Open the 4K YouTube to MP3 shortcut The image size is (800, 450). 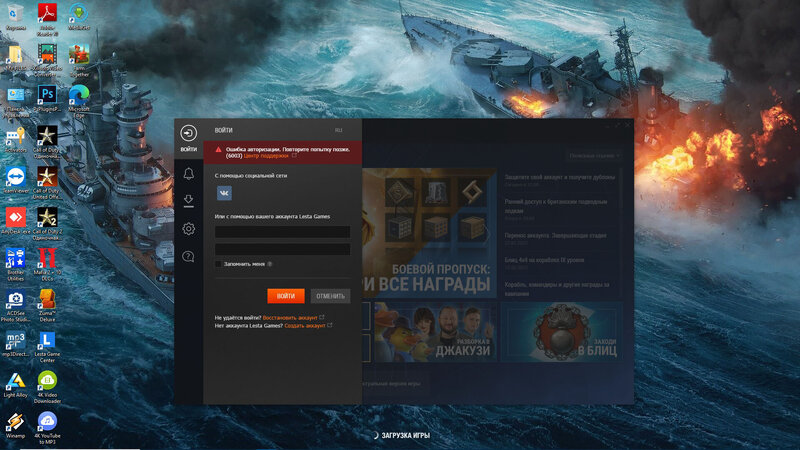point(47,428)
